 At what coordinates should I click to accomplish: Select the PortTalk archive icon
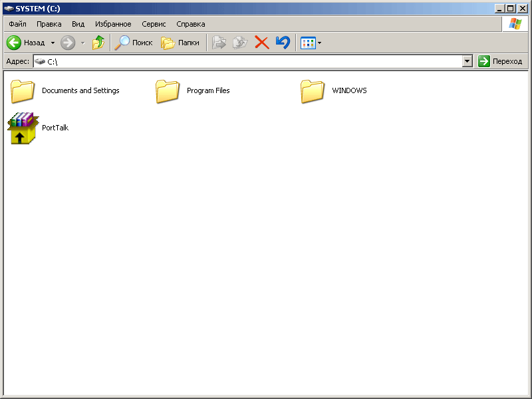[x=23, y=128]
